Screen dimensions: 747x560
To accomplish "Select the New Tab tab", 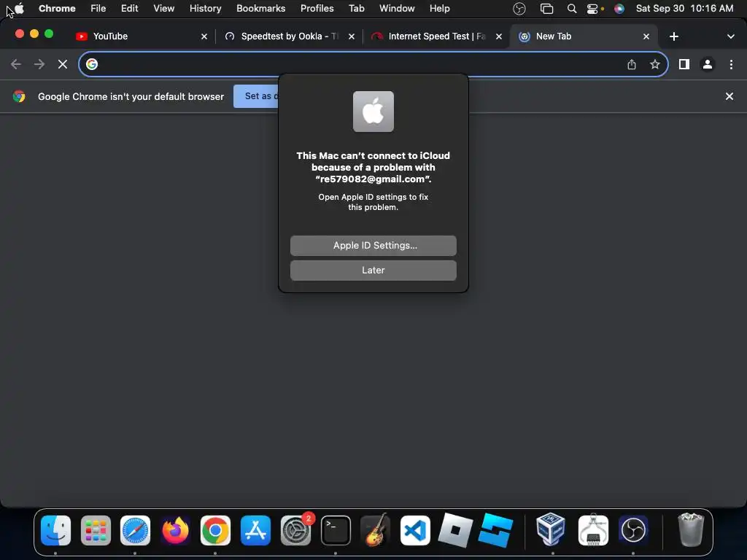I will [x=584, y=36].
